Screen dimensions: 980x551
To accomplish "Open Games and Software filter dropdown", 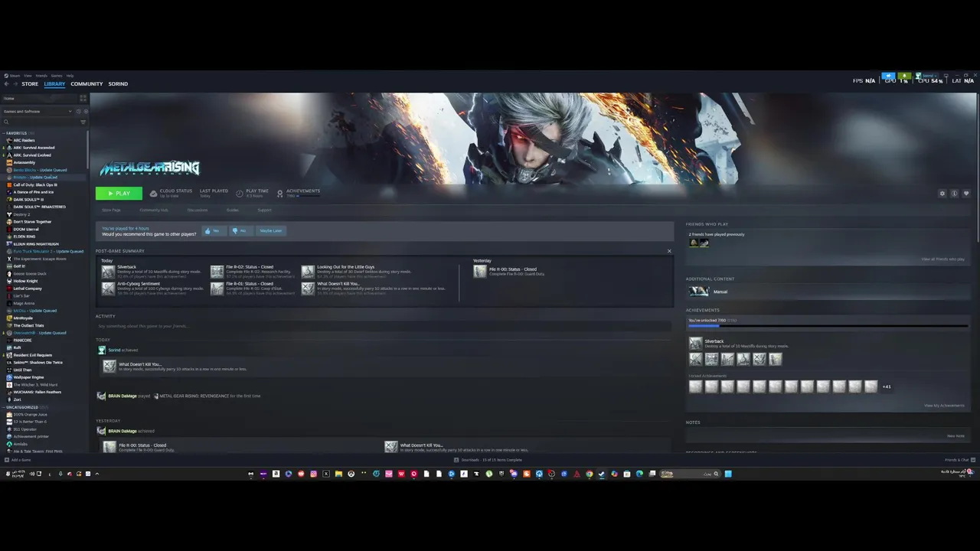I will (x=37, y=111).
